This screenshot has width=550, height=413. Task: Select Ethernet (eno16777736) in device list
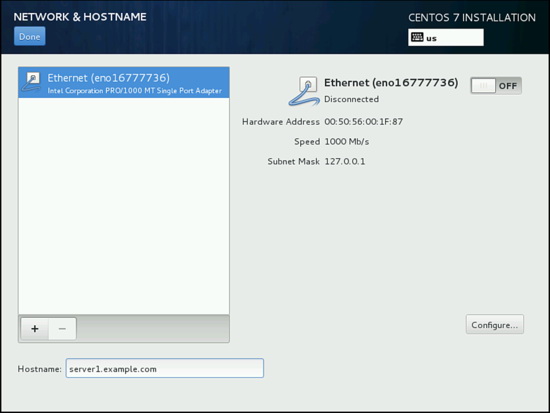(124, 82)
